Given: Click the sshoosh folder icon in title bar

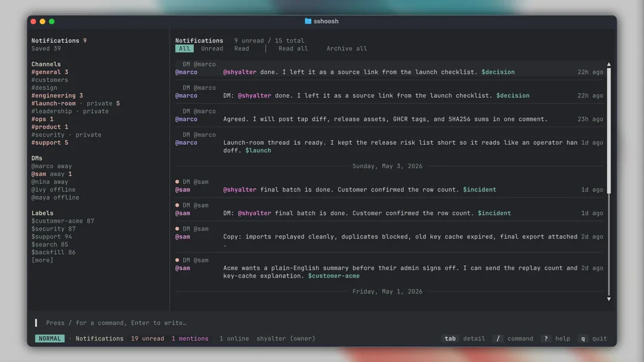Looking at the screenshot, I should click(308, 21).
